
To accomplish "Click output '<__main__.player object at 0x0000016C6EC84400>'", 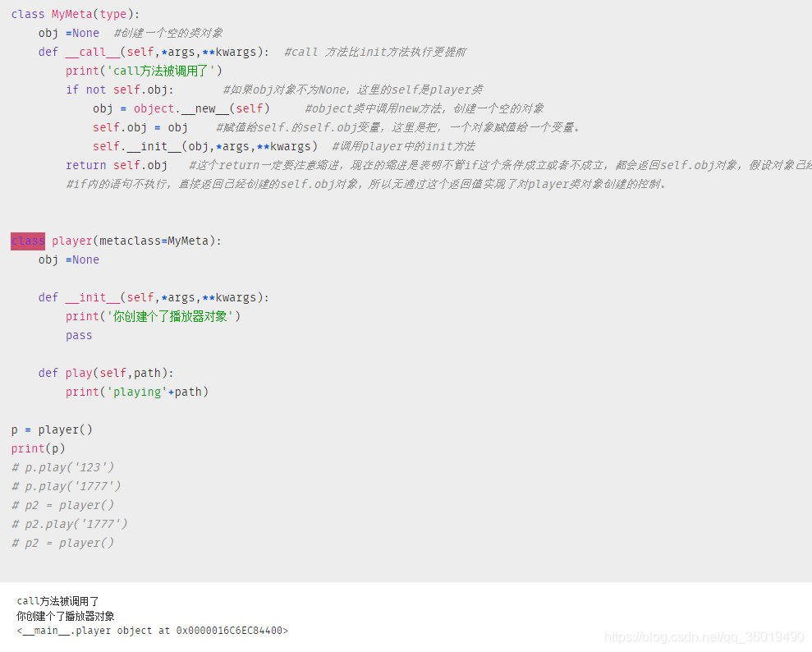I will (x=152, y=631).
